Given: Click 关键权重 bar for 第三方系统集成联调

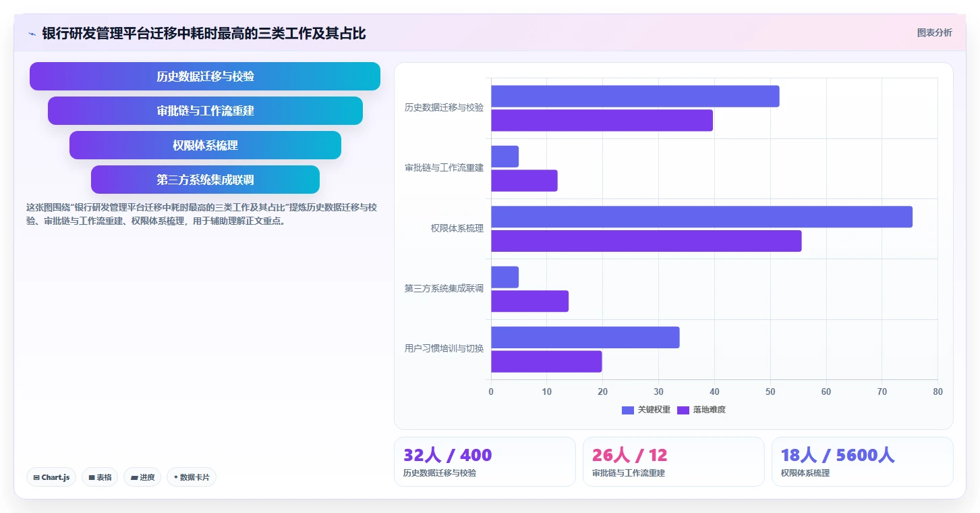Looking at the screenshot, I should [x=505, y=277].
